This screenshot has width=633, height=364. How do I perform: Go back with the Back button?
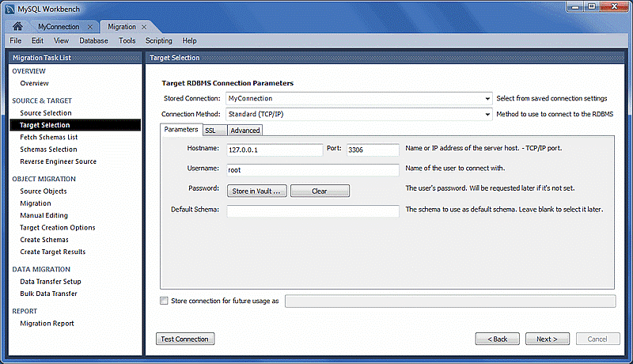[497, 339]
